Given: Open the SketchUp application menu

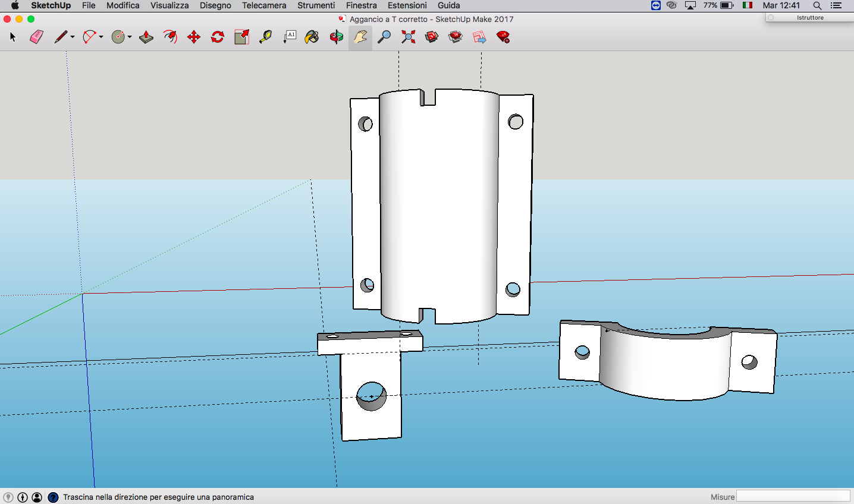Looking at the screenshot, I should coord(51,5).
